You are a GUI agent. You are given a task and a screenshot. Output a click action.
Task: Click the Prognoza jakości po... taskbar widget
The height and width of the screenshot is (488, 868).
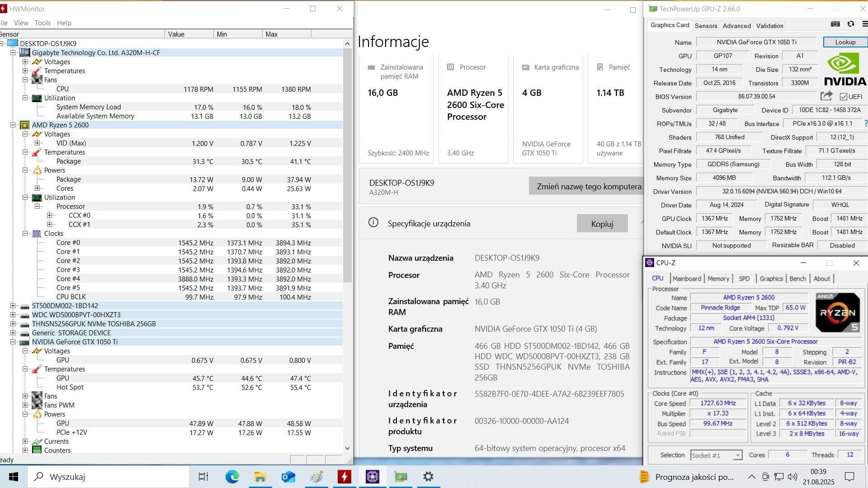coord(687,477)
